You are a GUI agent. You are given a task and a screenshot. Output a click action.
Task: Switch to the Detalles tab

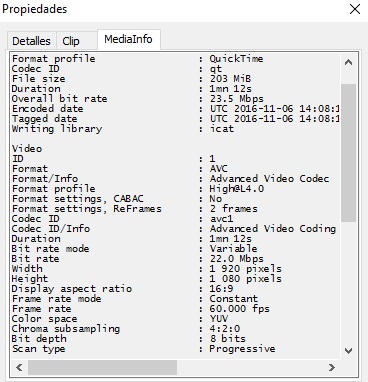click(x=31, y=41)
